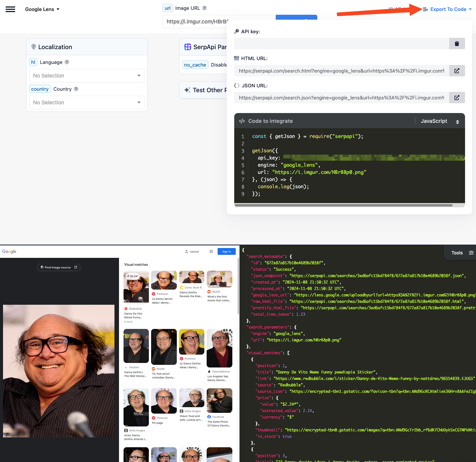Select the HTML URL text field
Image resolution: width=476 pixels, height=462 pixels.
(x=342, y=71)
